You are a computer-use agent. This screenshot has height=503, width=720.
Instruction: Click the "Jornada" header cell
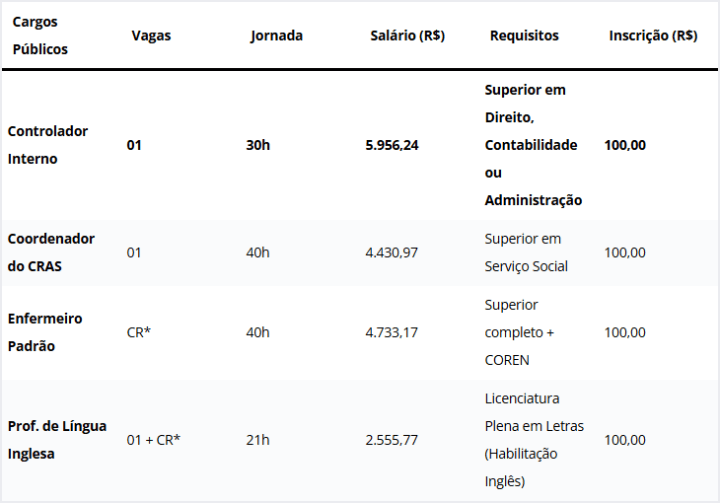(276, 35)
